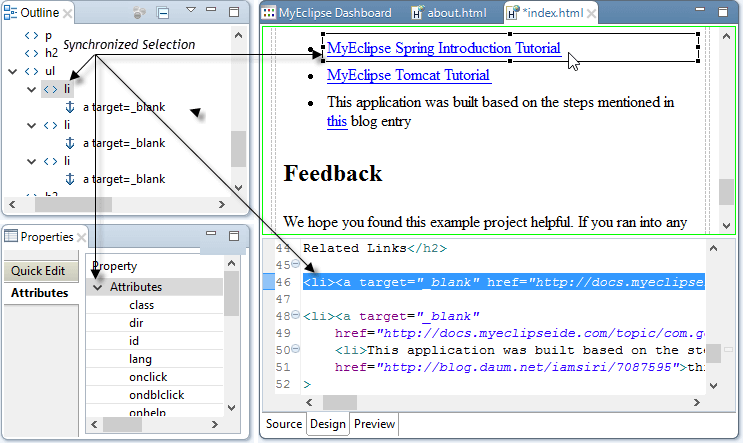Click the greyed-out spheres icon in Outline toolbar

[x=139, y=13]
